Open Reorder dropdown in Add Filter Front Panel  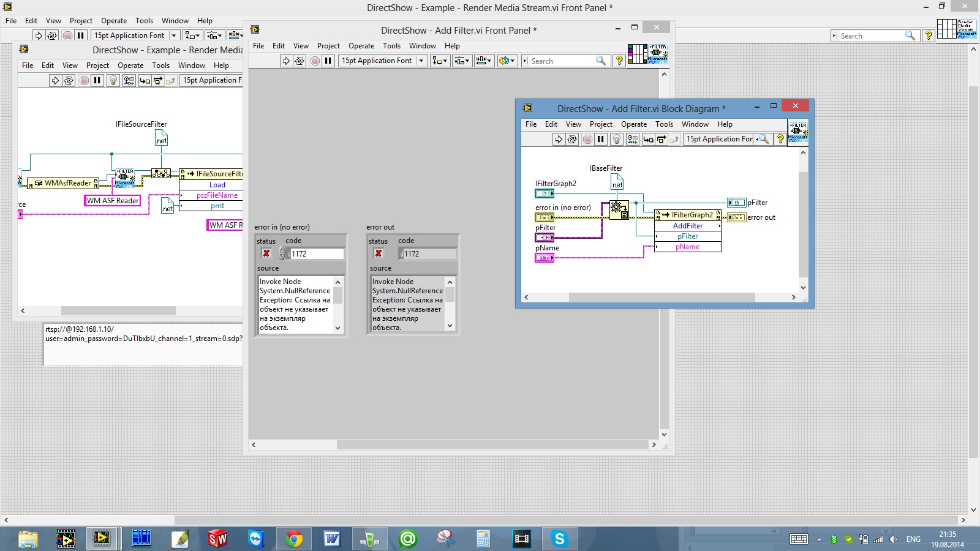(x=507, y=61)
